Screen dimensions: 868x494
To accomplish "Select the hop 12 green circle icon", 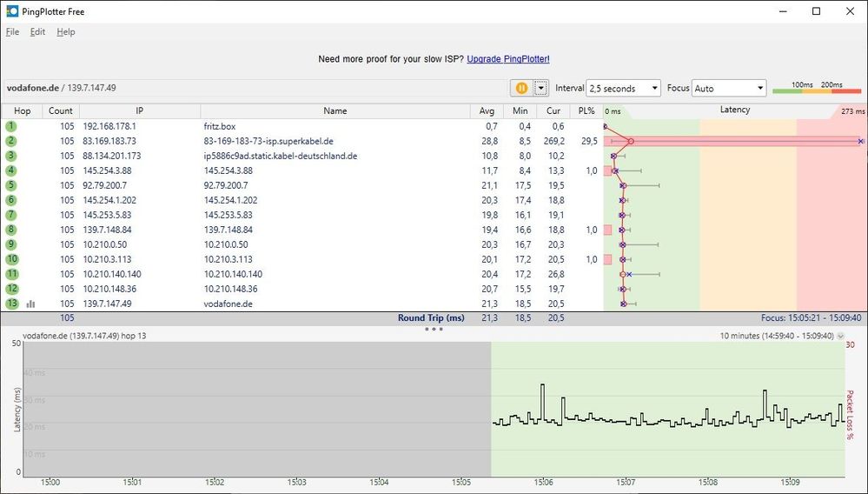I will [x=11, y=289].
